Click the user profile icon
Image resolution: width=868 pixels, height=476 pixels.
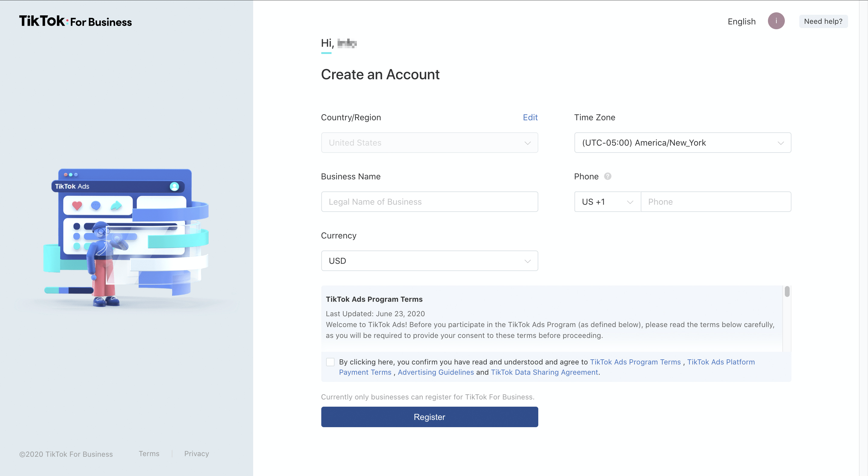tap(776, 20)
